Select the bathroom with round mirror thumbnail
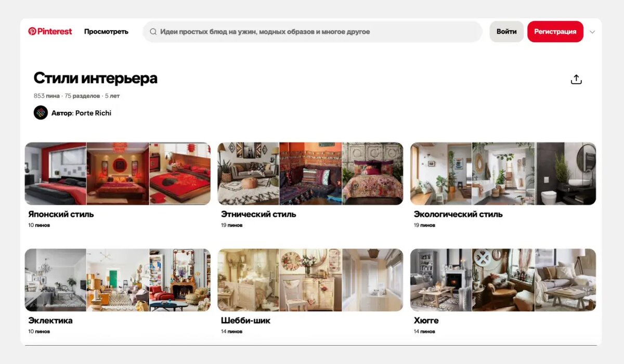 pyautogui.click(x=566, y=174)
